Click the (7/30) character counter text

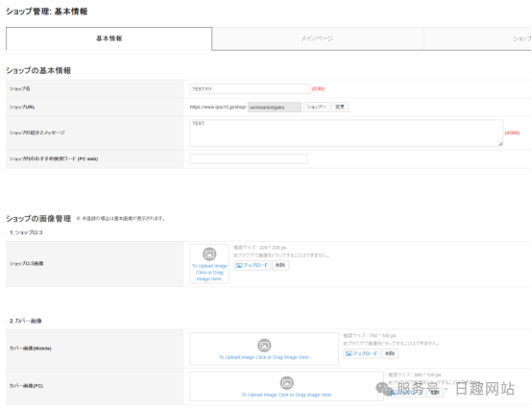click(318, 89)
